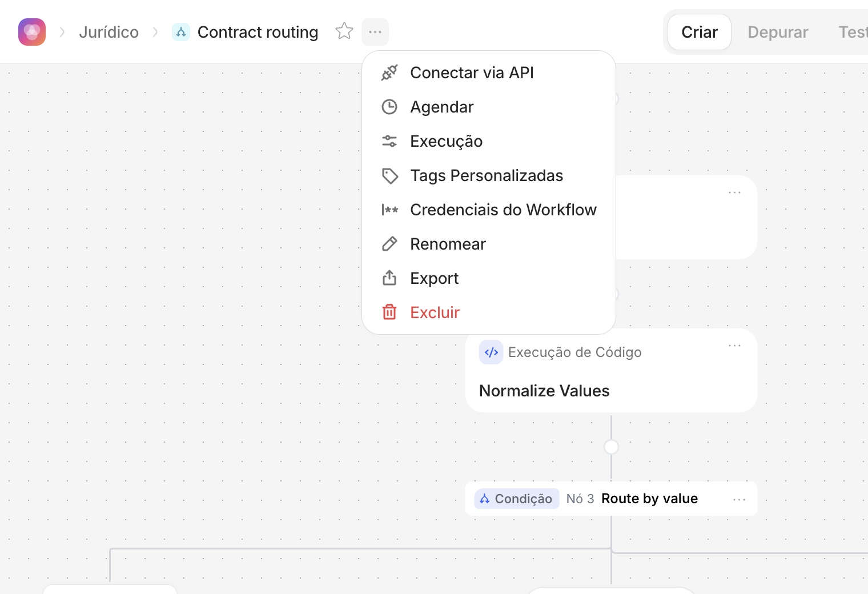Open Execução settings in the menu
868x594 pixels.
click(x=489, y=141)
